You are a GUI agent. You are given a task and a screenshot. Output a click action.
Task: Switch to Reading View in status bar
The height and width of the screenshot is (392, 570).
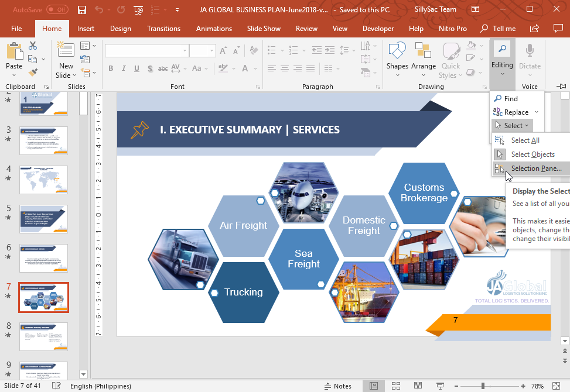pos(418,386)
